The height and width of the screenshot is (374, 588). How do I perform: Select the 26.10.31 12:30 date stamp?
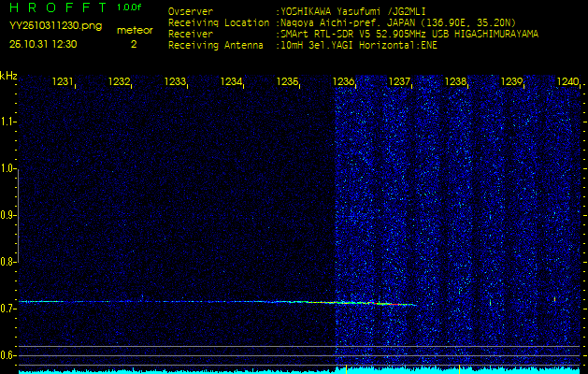coord(43,43)
